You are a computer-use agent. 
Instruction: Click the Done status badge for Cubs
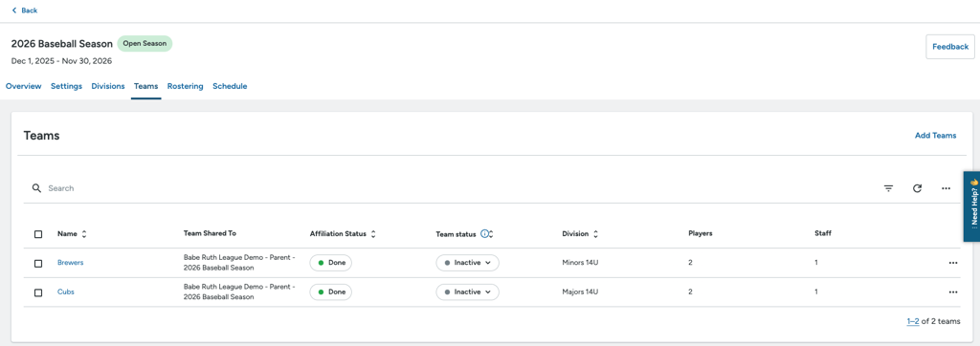331,292
